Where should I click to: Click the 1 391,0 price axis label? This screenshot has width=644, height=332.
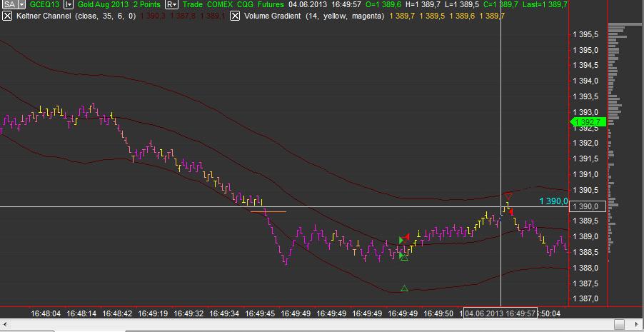(585, 174)
